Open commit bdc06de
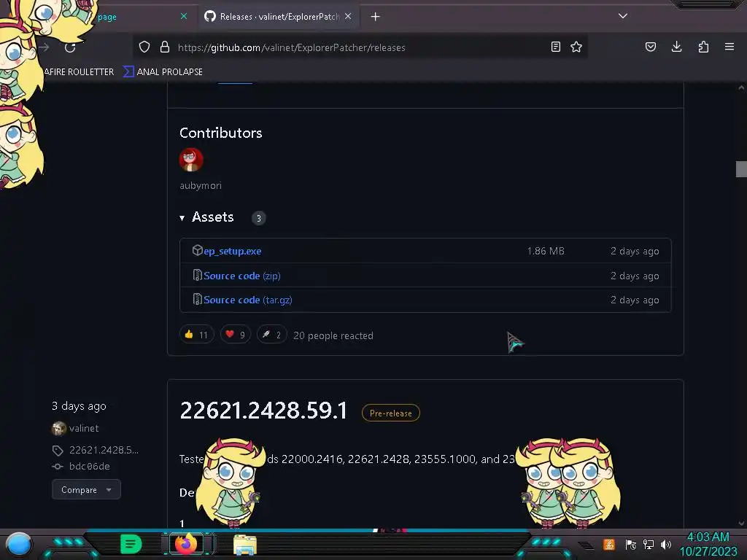 pyautogui.click(x=90, y=466)
